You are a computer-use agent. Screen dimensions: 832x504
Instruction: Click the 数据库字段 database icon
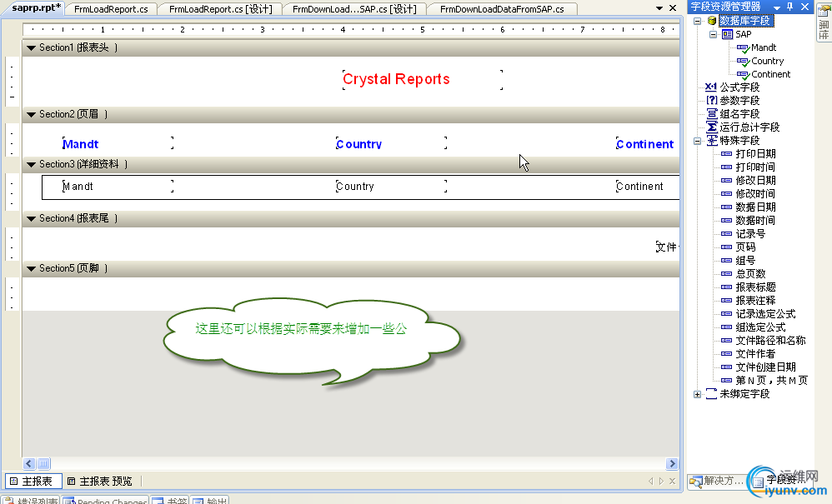pos(712,21)
